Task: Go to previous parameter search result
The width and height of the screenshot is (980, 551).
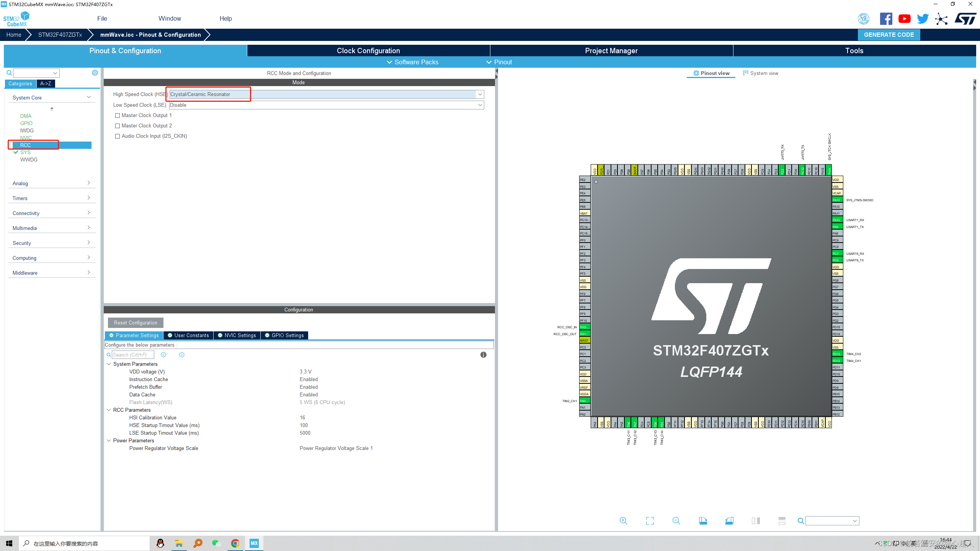Action: (163, 355)
